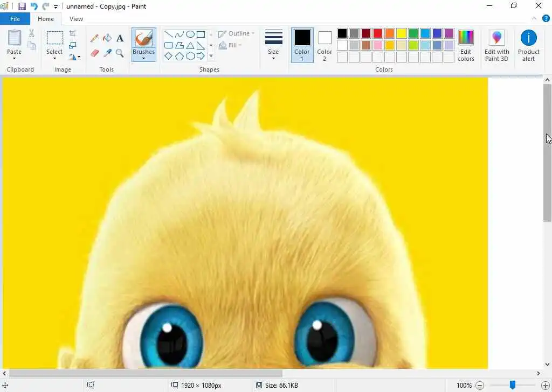Viewport: 552px width, 392px height.
Task: Open the shape Outline dropdown
Action: [236, 34]
